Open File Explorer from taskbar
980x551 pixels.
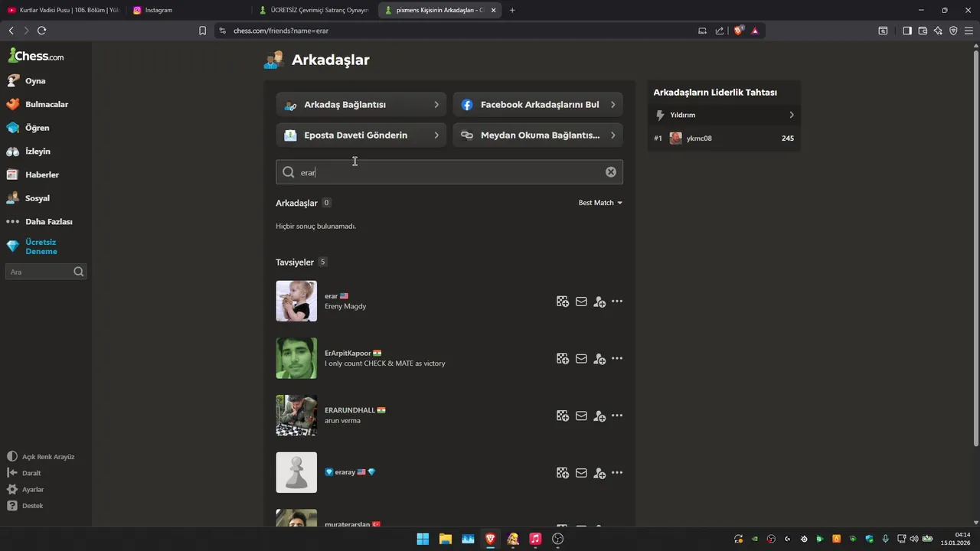[445, 539]
